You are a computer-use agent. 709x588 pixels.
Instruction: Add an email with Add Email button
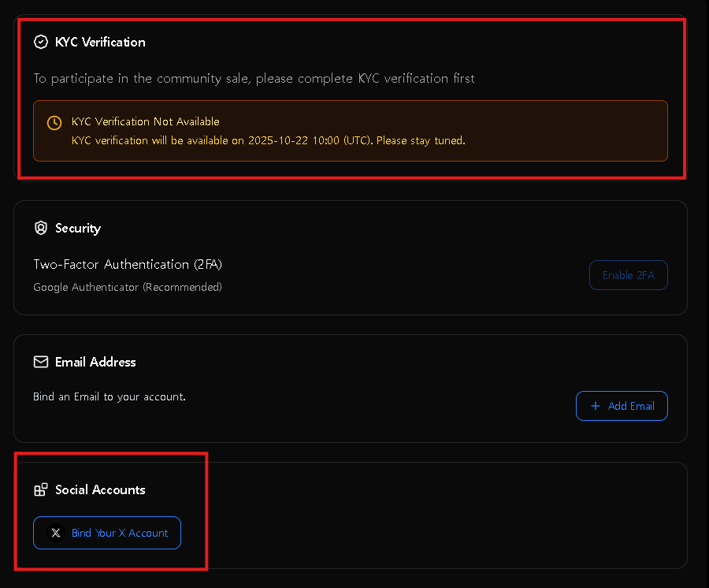[622, 406]
